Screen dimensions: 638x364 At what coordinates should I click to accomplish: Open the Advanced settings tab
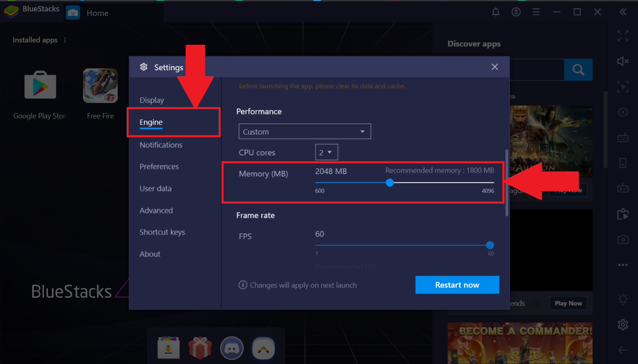coord(156,211)
